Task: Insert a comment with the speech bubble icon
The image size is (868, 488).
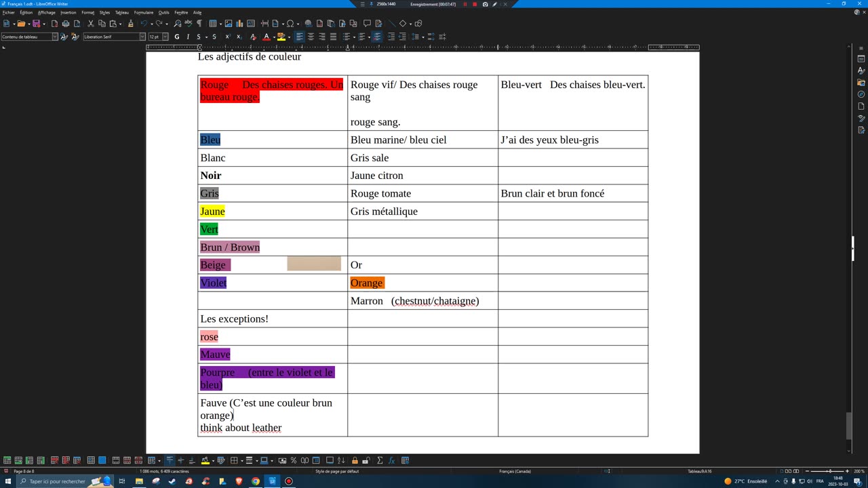Action: [367, 24]
